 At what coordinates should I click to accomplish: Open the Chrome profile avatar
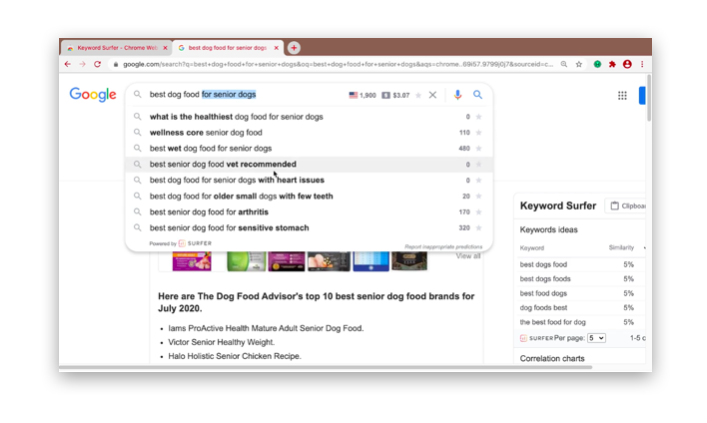[x=627, y=64]
